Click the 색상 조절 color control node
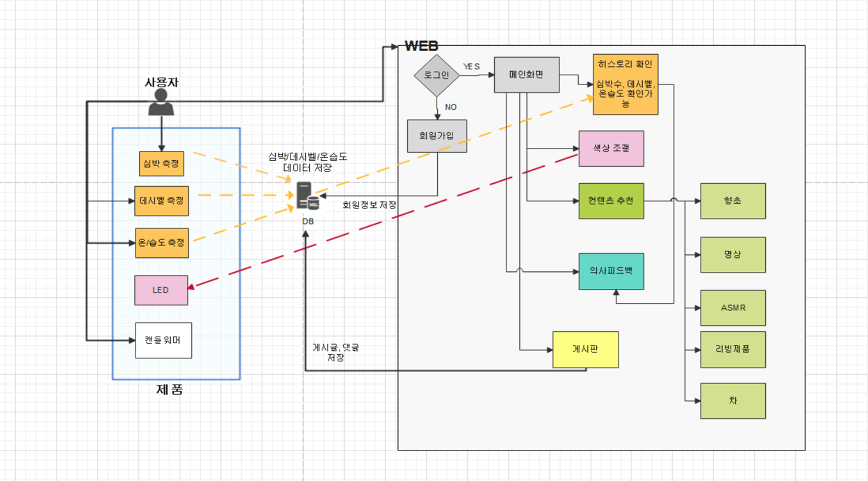Image resolution: width=868 pixels, height=481 pixels. point(611,149)
